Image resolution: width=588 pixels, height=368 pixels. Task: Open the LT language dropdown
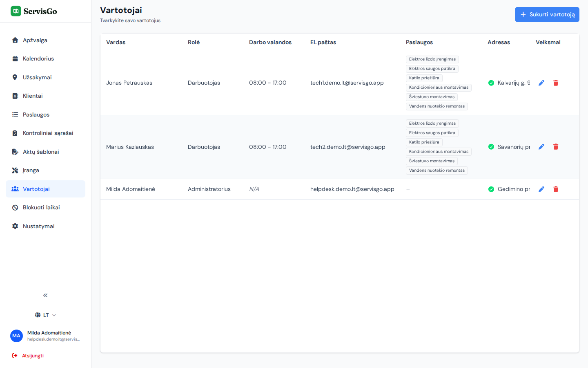click(x=45, y=315)
